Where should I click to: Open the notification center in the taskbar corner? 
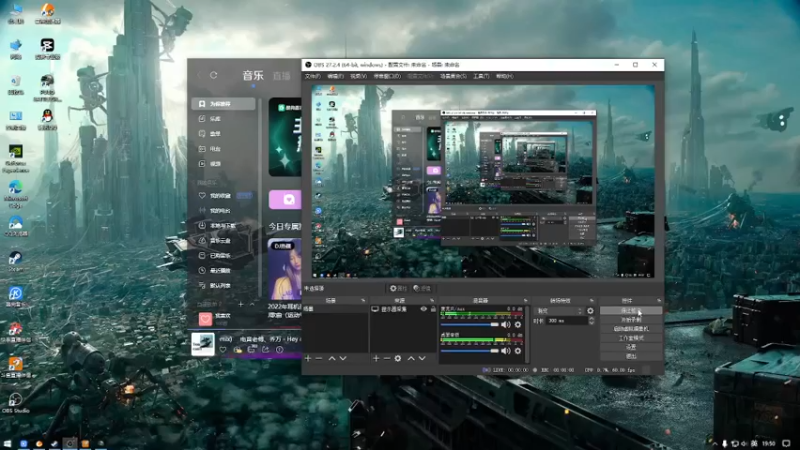[786, 444]
